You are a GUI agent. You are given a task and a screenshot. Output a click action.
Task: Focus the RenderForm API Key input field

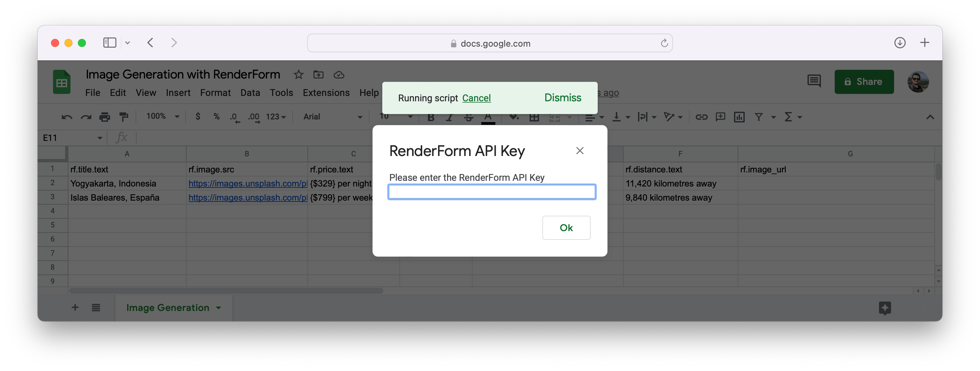coord(492,192)
